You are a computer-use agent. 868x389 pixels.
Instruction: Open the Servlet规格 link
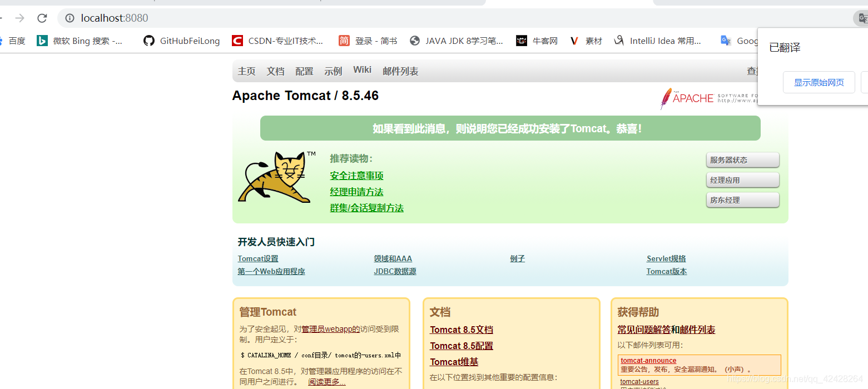[666, 258]
